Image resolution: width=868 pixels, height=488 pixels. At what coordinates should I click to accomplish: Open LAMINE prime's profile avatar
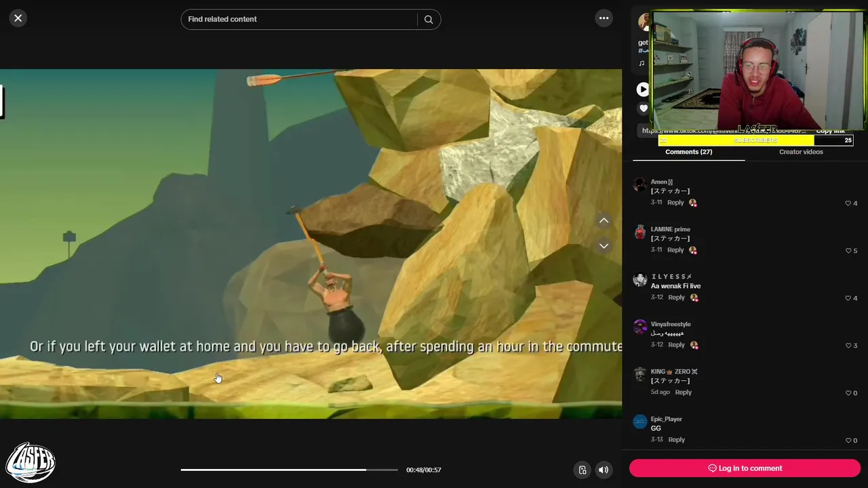pyautogui.click(x=640, y=232)
